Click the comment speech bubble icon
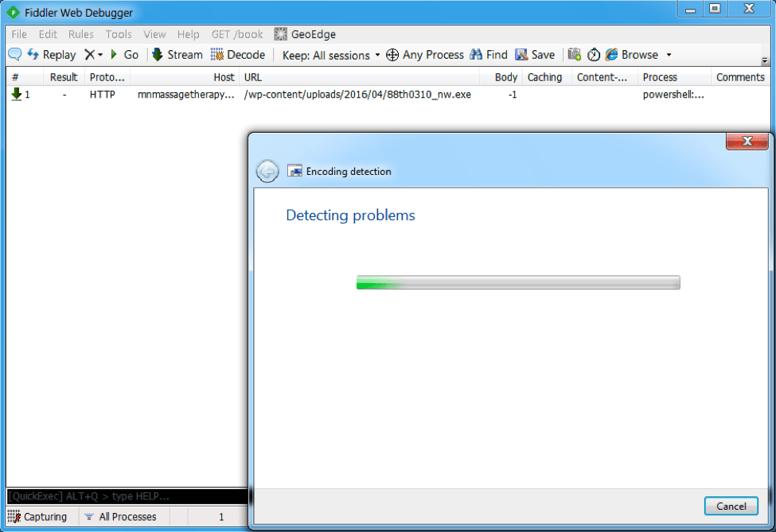The height and width of the screenshot is (532, 776). click(15, 54)
